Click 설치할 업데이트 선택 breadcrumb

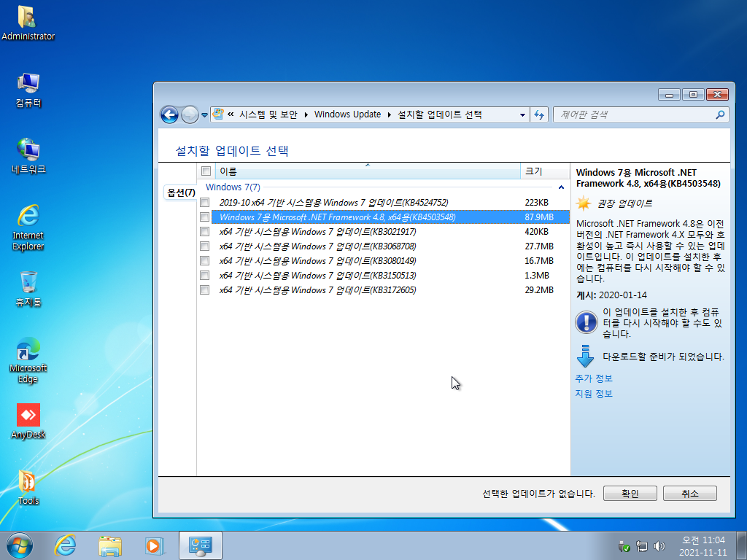tap(439, 114)
